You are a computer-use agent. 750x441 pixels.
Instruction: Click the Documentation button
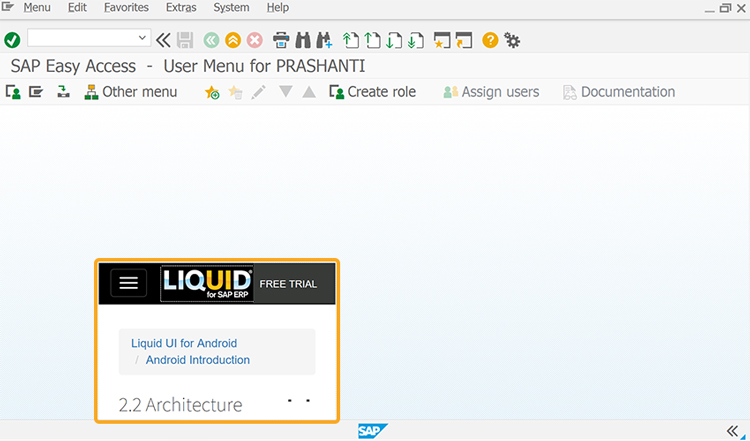click(x=619, y=92)
